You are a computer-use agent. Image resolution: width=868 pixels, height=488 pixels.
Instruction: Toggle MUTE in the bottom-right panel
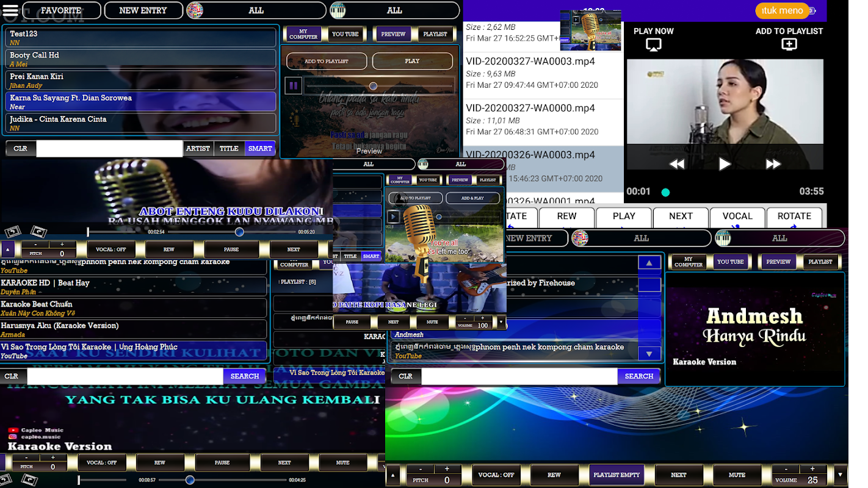[737, 475]
